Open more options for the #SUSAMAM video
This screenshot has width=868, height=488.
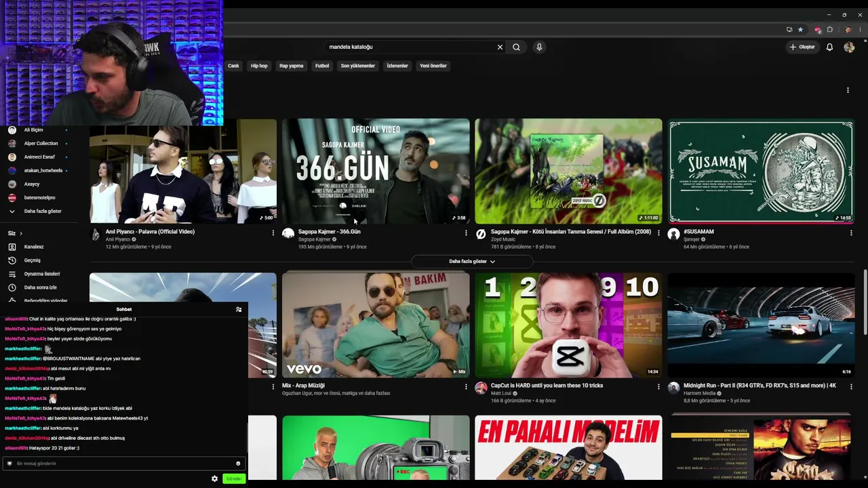coord(851,232)
